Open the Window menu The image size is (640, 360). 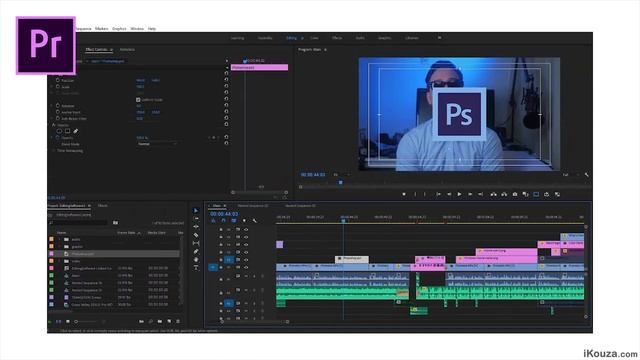coord(137,29)
